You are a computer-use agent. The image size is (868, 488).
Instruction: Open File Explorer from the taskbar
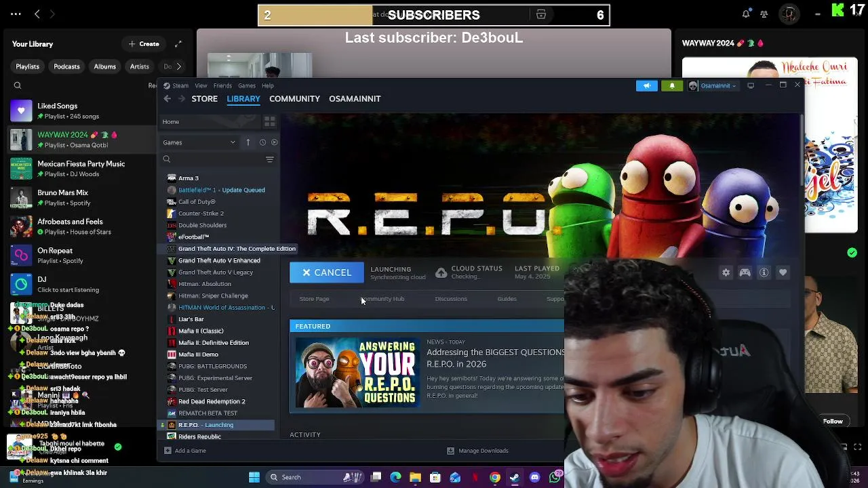tap(416, 477)
